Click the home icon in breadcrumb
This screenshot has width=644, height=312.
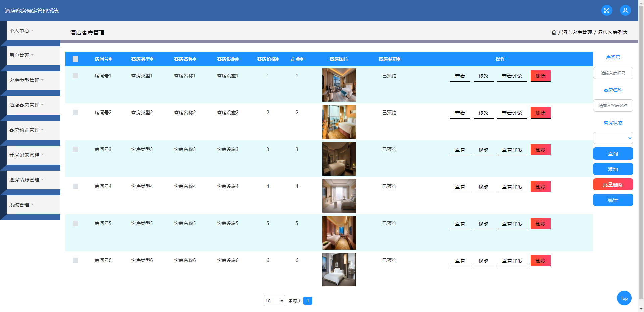pyautogui.click(x=554, y=32)
